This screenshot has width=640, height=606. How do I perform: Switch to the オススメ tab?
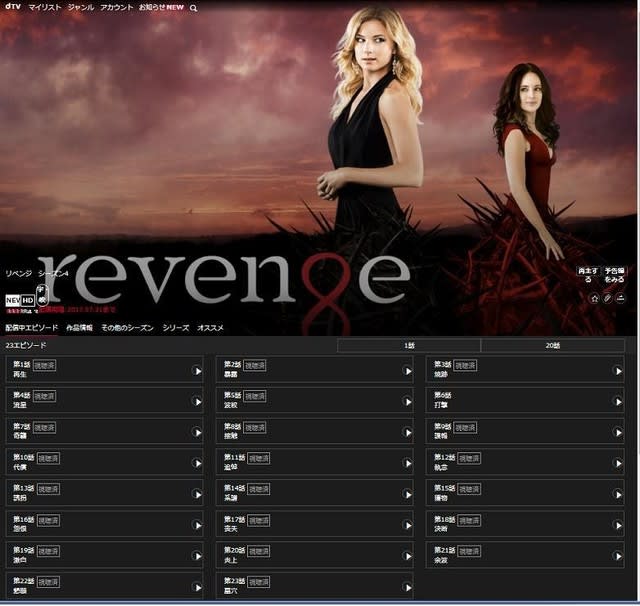[x=210, y=328]
